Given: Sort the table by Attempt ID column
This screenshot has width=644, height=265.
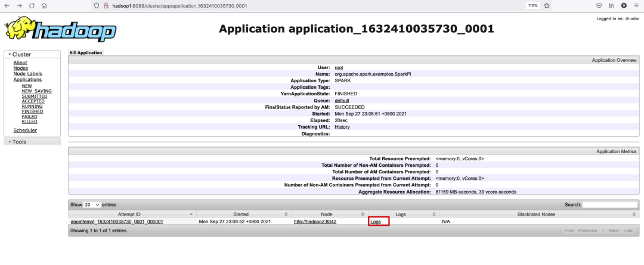Looking at the screenshot, I should pos(132,214).
